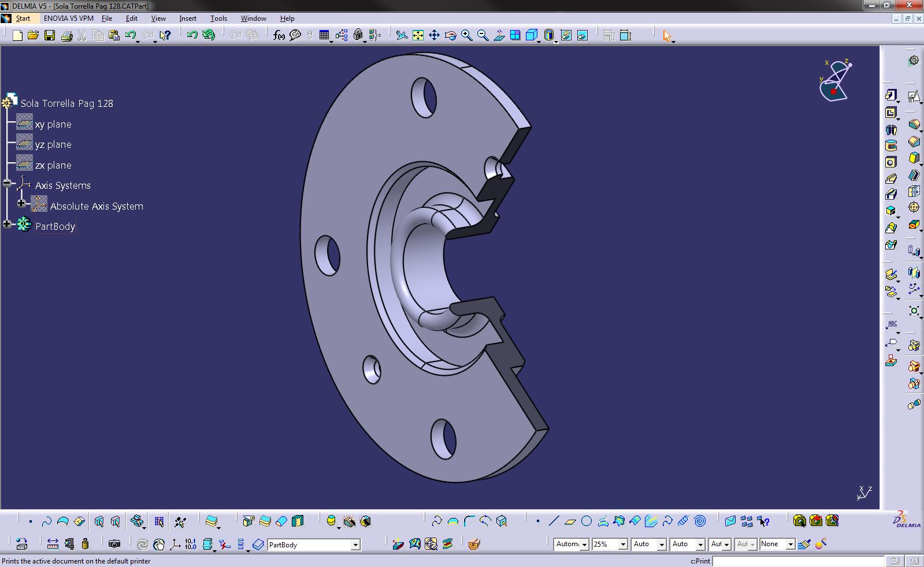Click the What's This help cursor icon
This screenshot has width=924, height=567.
coord(165,36)
